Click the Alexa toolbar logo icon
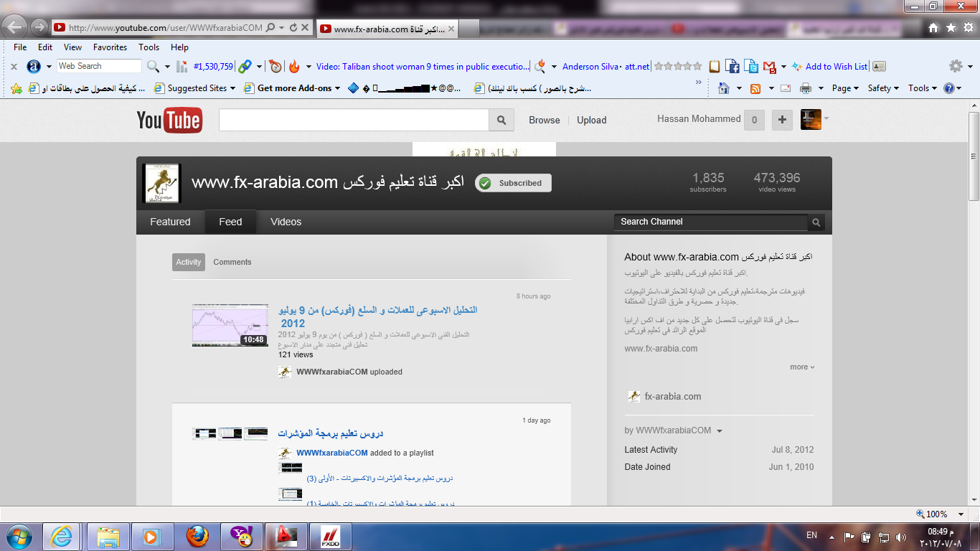Image resolution: width=980 pixels, height=551 pixels. [x=34, y=66]
